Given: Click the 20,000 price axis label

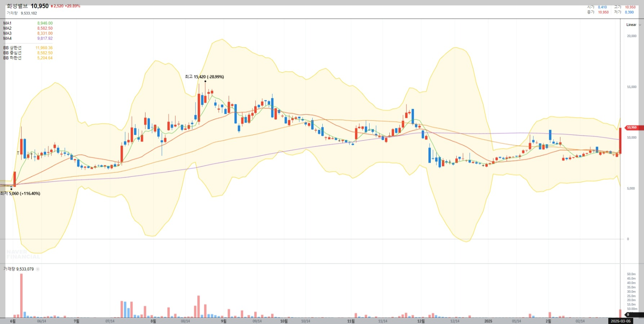Looking at the screenshot, I should 632,36.
